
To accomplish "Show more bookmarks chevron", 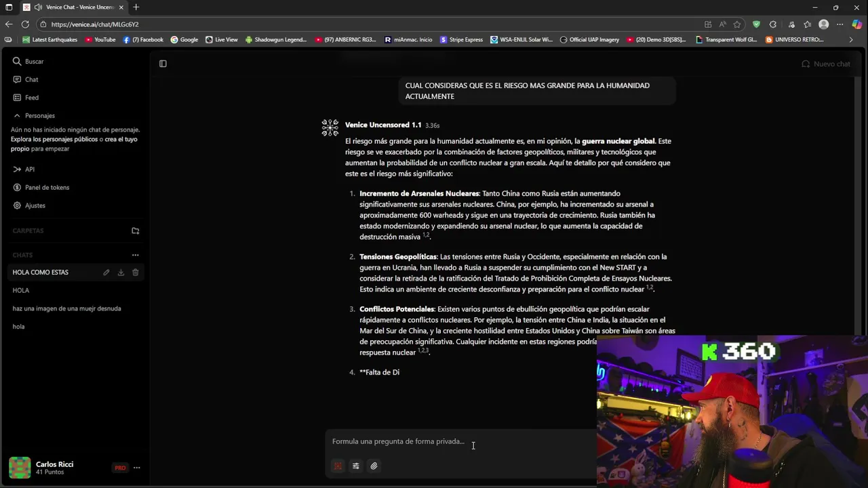I will pos(851,40).
